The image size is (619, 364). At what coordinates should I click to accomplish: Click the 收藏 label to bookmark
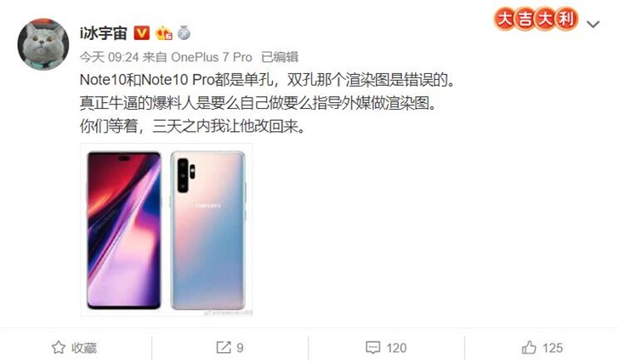click(x=83, y=348)
